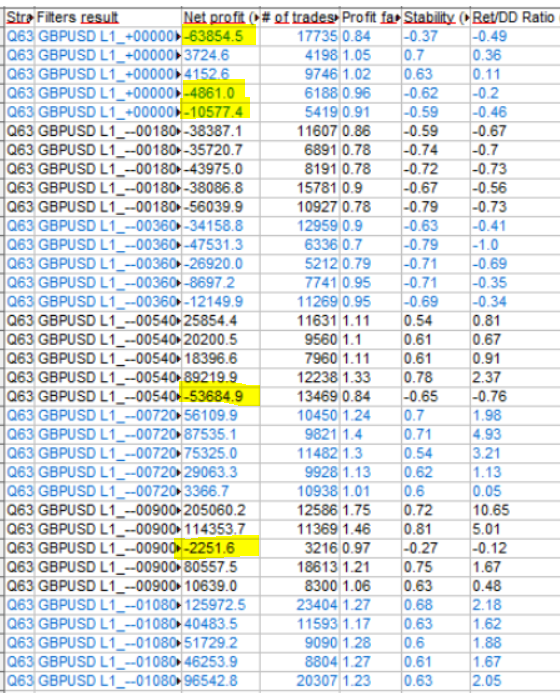Click highlighted cell -4861.0
Screen dimensions: 560x693
(x=220, y=93)
